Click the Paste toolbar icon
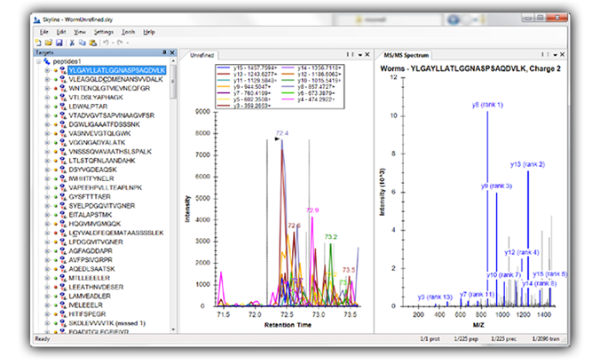 pyautogui.click(x=91, y=42)
